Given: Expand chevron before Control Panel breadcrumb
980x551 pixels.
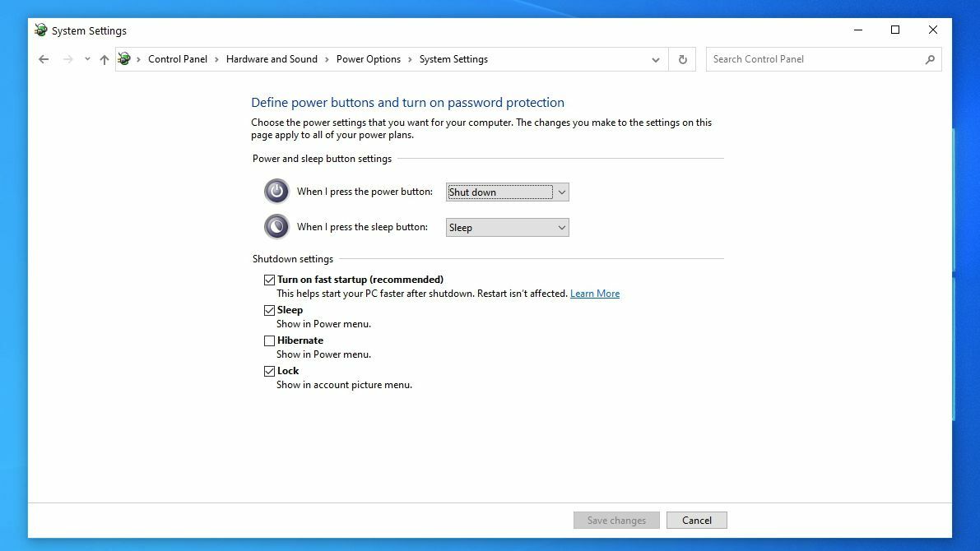Looking at the screenshot, I should pos(139,59).
